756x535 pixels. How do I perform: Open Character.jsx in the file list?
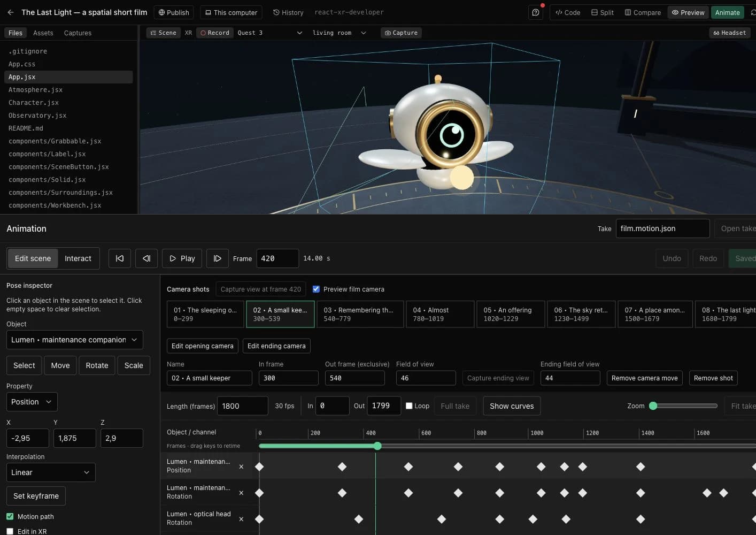coord(68,103)
